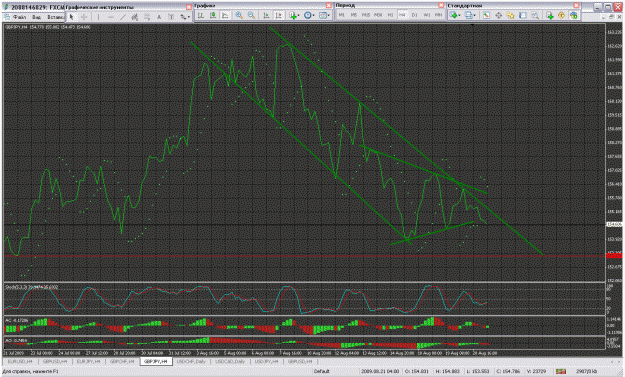
Task: Select the arrow cursor tool
Action: click(71, 17)
